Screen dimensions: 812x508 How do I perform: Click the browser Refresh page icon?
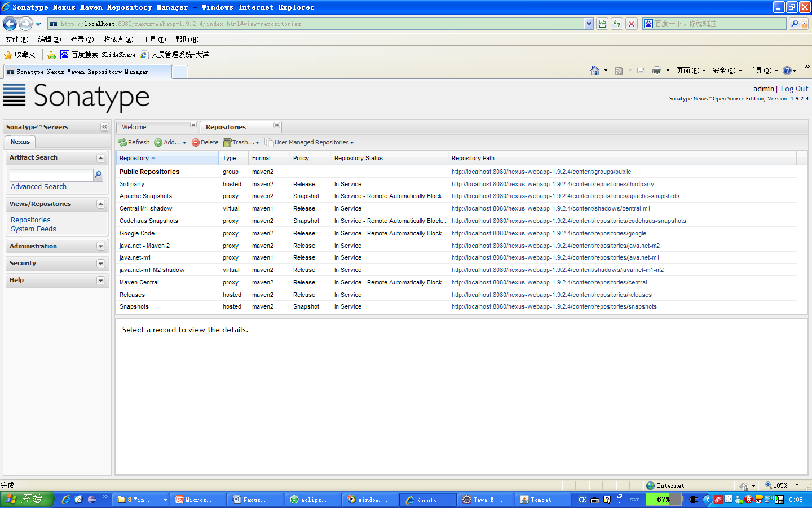pos(617,24)
